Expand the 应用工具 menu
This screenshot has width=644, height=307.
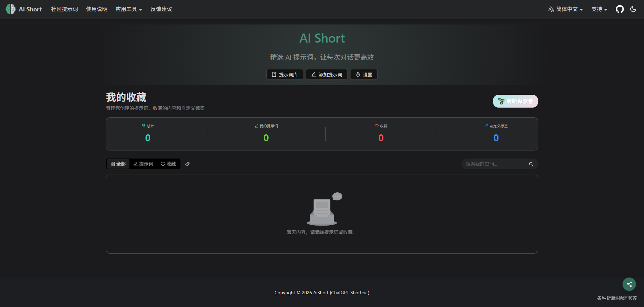click(x=129, y=9)
